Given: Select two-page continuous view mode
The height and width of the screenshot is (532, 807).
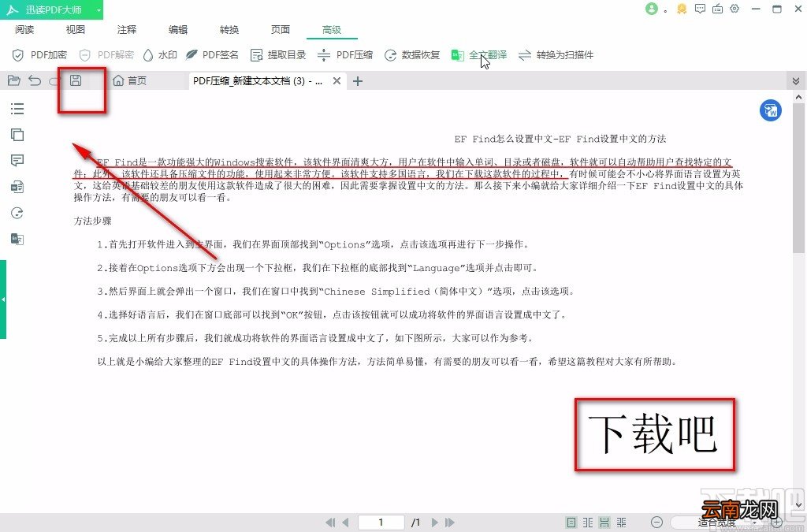Looking at the screenshot, I should (622, 523).
